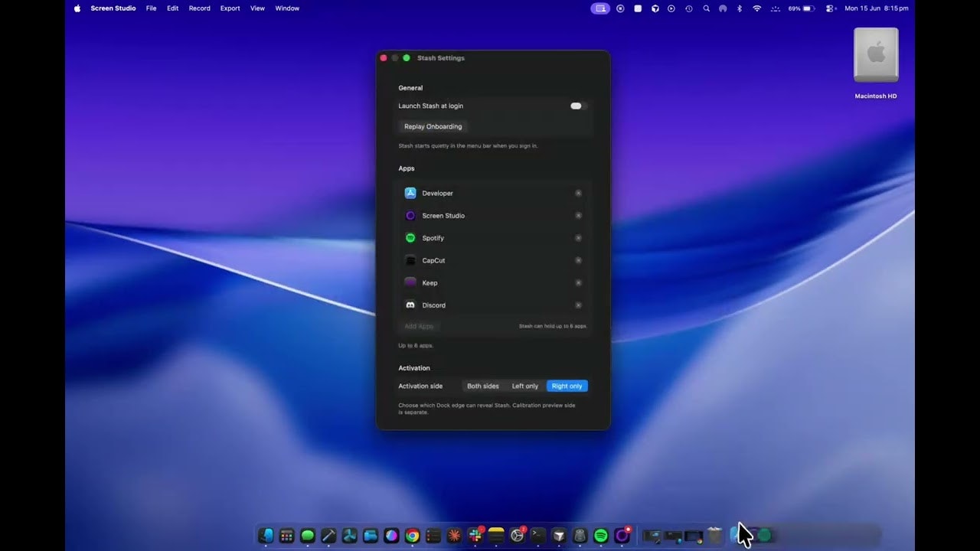Image resolution: width=980 pixels, height=551 pixels.
Task: Remove Screen Studio from Stash apps
Action: click(578, 216)
